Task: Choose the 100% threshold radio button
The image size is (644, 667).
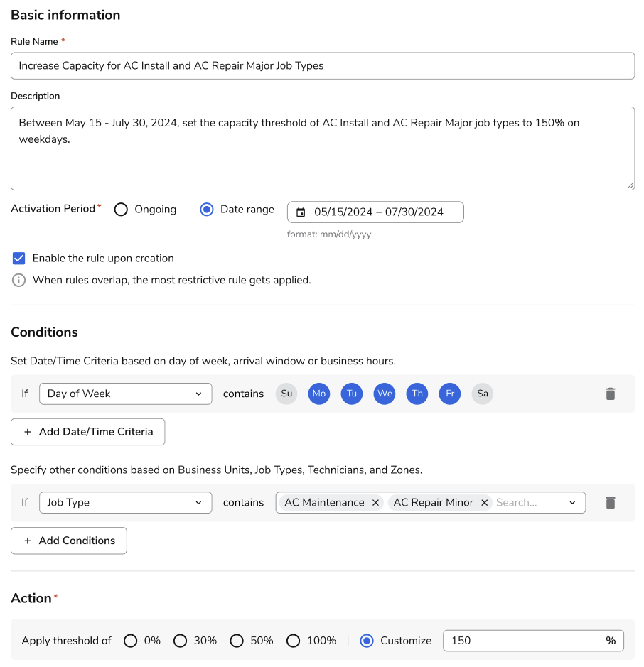Action: (x=293, y=641)
